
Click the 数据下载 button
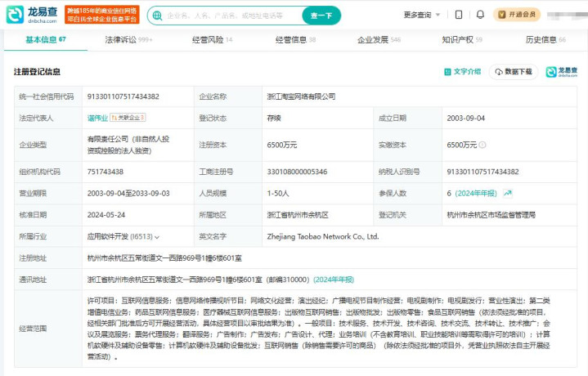coord(514,72)
